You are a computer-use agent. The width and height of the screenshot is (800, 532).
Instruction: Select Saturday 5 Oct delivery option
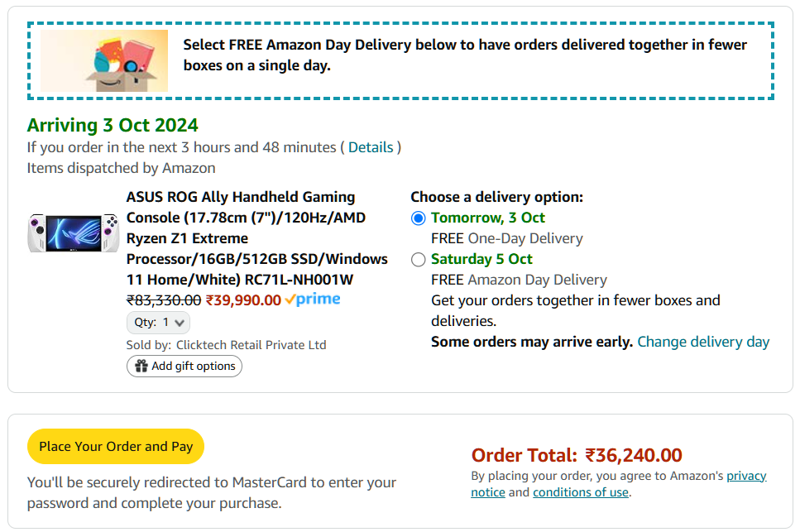point(418,260)
